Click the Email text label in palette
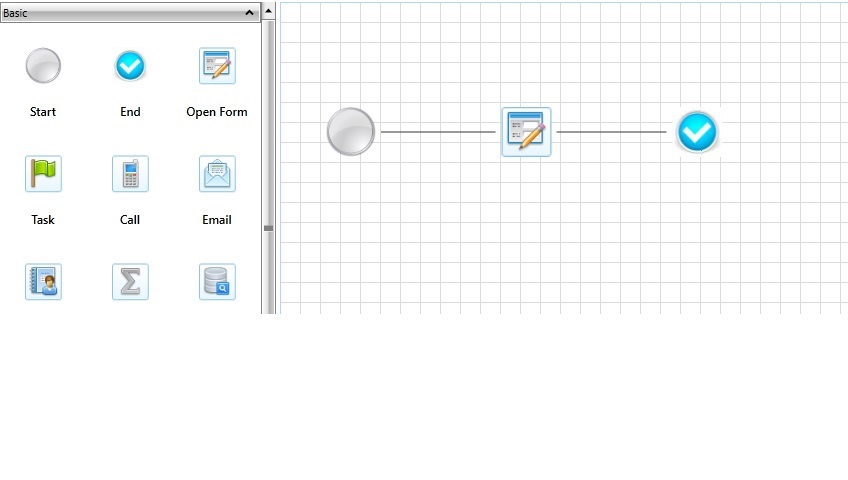The height and width of the screenshot is (480, 848). click(x=217, y=220)
